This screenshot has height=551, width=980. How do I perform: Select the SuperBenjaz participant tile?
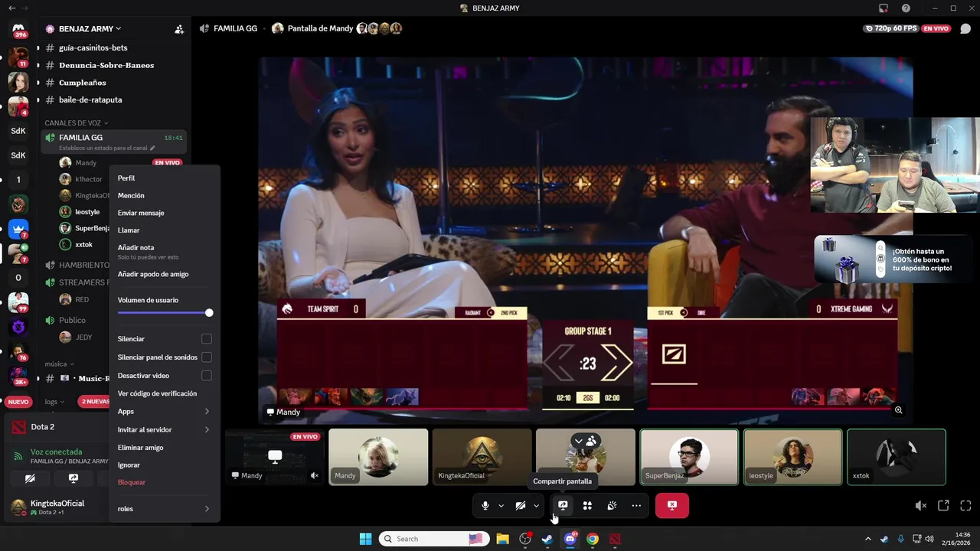pyautogui.click(x=689, y=457)
